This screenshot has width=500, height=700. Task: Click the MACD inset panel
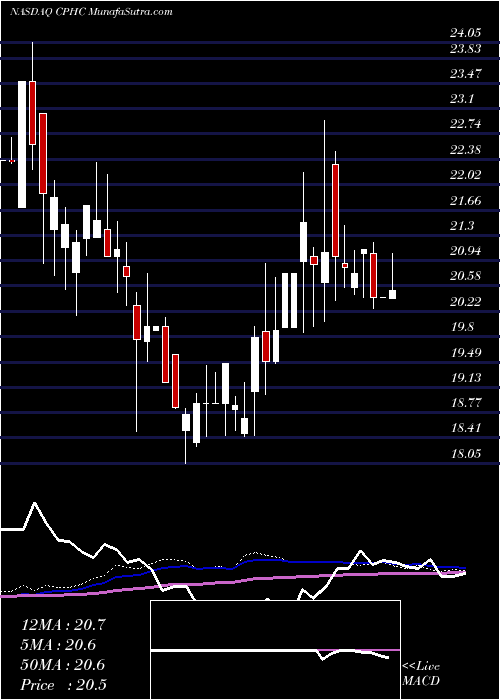coord(275,650)
